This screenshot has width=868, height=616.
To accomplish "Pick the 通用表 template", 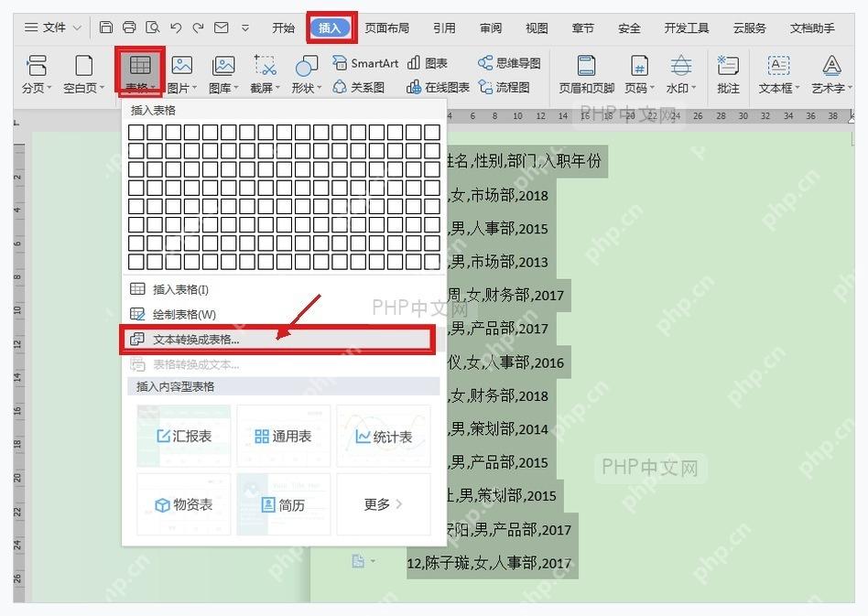I will [284, 436].
